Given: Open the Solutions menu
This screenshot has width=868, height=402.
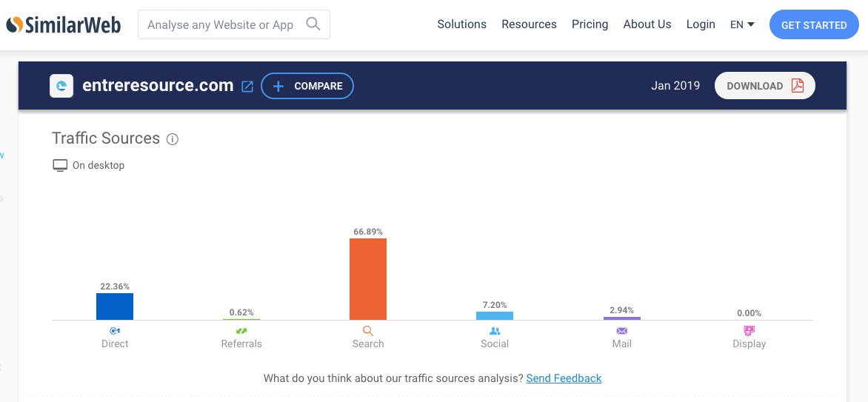Looking at the screenshot, I should tap(461, 24).
